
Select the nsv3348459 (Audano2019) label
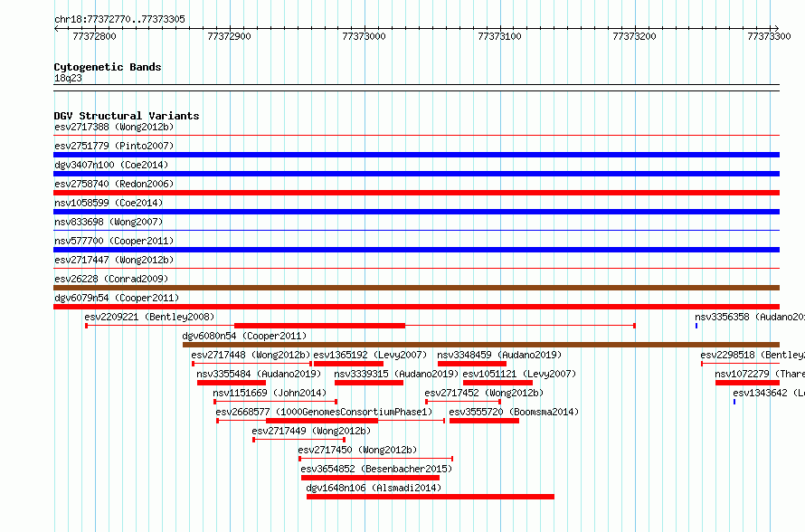(x=499, y=355)
